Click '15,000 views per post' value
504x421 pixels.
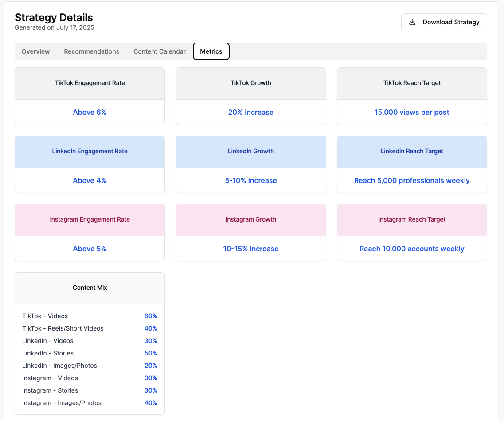[x=412, y=112]
